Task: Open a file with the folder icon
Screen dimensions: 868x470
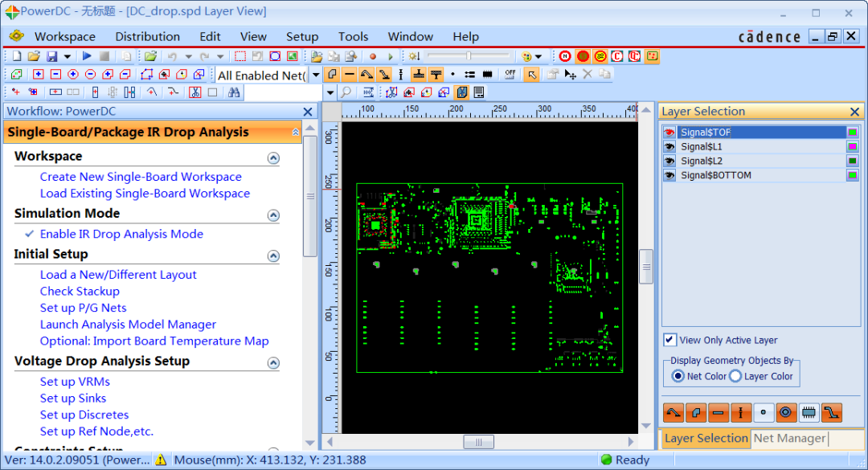Action: coord(34,56)
